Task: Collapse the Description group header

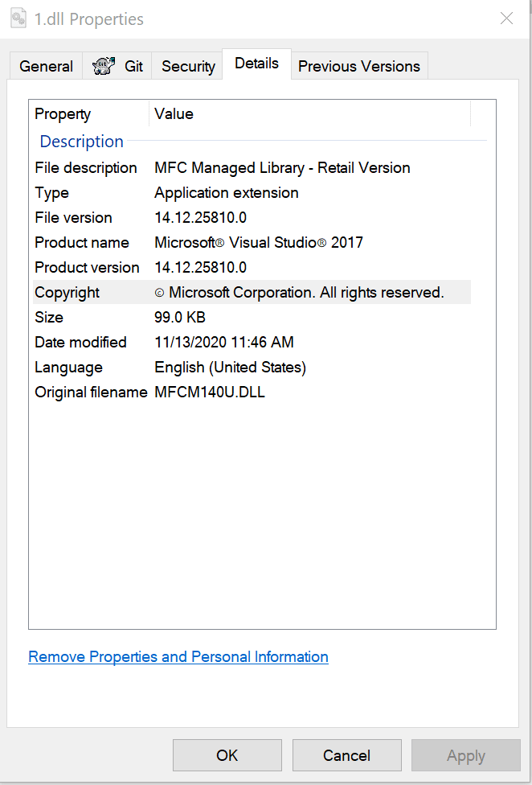Action: [82, 142]
